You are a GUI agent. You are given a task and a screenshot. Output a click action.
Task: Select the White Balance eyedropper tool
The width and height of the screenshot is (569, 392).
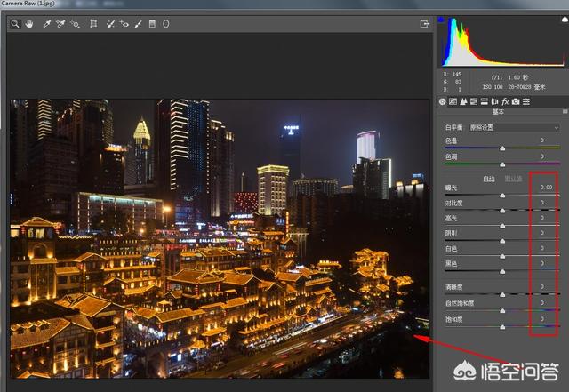(46, 24)
